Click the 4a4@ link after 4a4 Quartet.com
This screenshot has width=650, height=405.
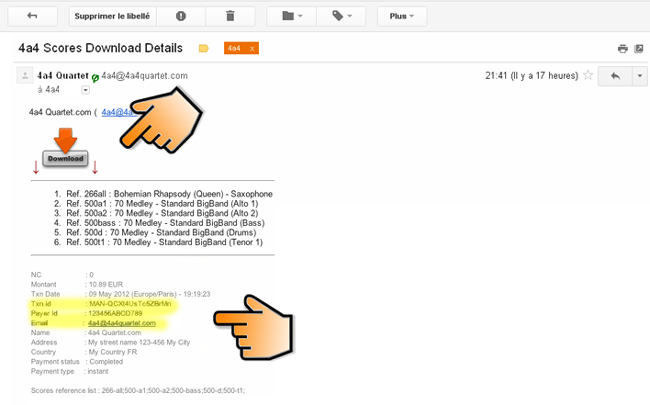116,112
